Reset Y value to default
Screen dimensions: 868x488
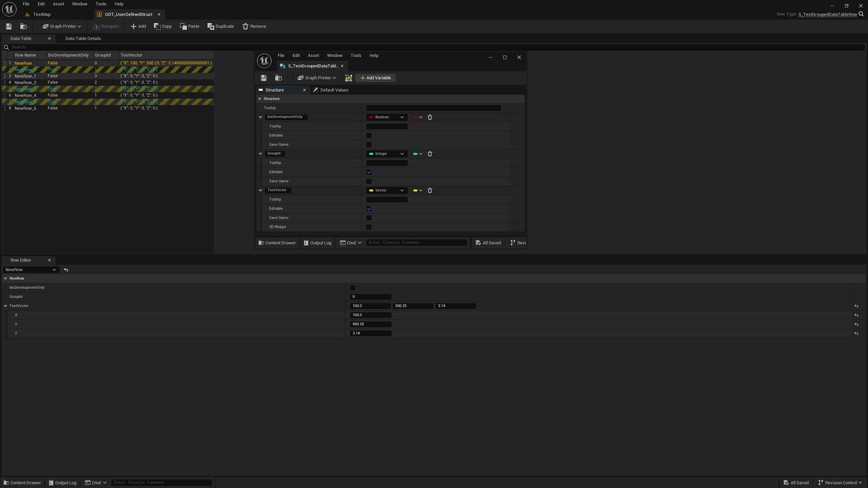pyautogui.click(x=856, y=324)
